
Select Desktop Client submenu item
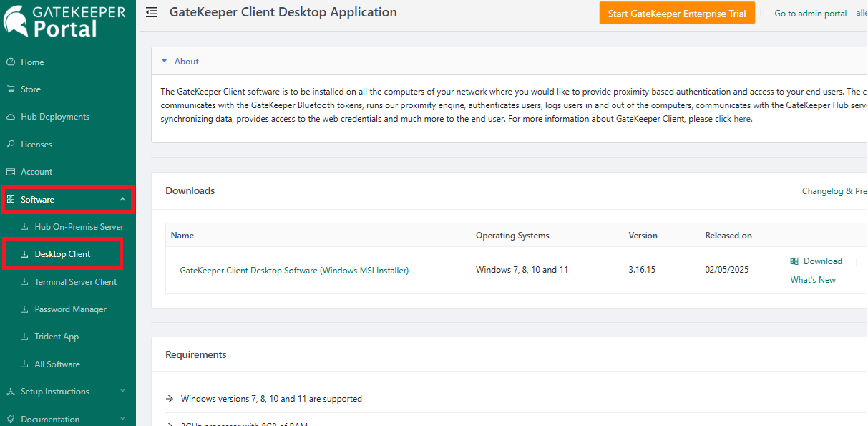click(x=63, y=254)
